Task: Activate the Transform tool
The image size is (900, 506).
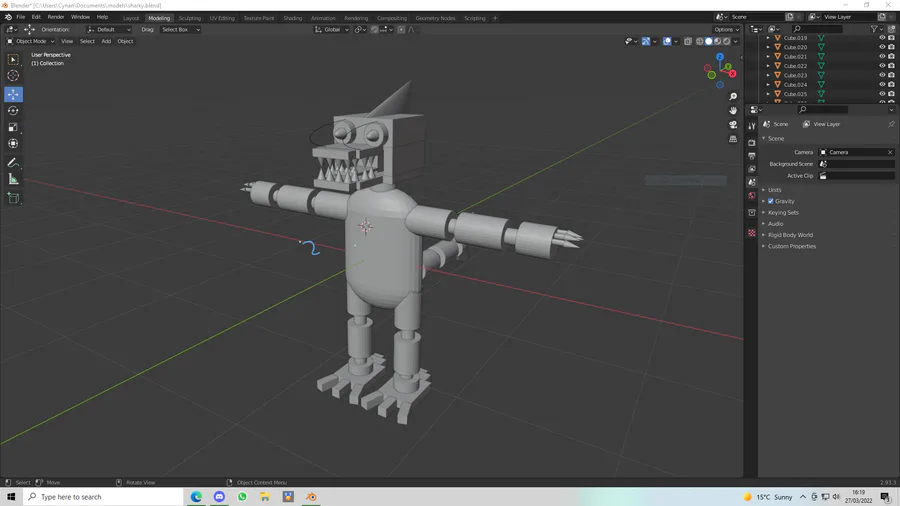Action: [x=13, y=144]
